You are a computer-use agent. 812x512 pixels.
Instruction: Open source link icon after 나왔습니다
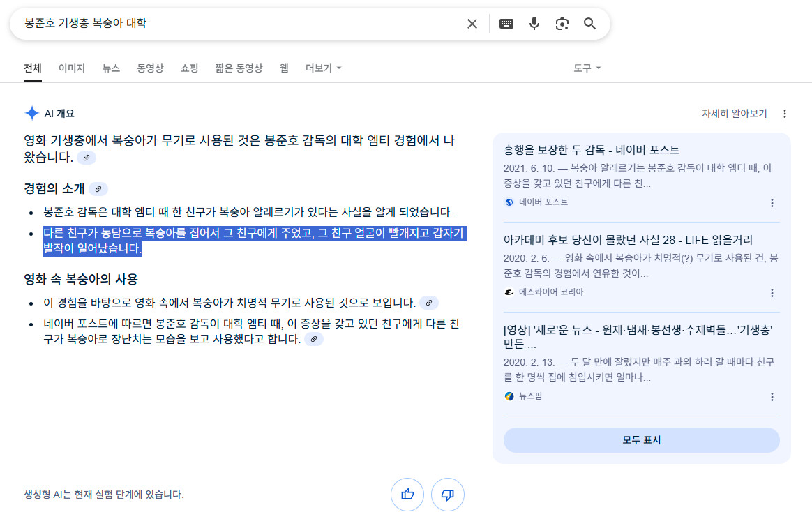pos(87,158)
